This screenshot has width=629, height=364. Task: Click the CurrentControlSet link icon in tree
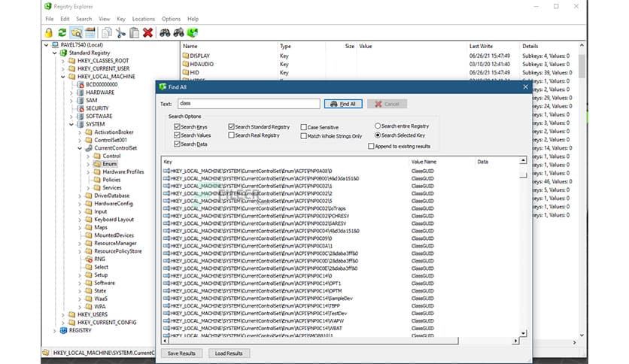click(x=89, y=148)
